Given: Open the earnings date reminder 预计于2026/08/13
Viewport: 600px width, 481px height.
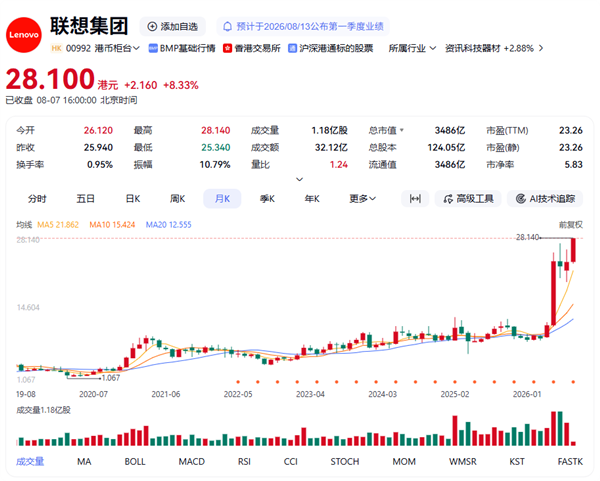Looking at the screenshot, I should pos(303,26).
